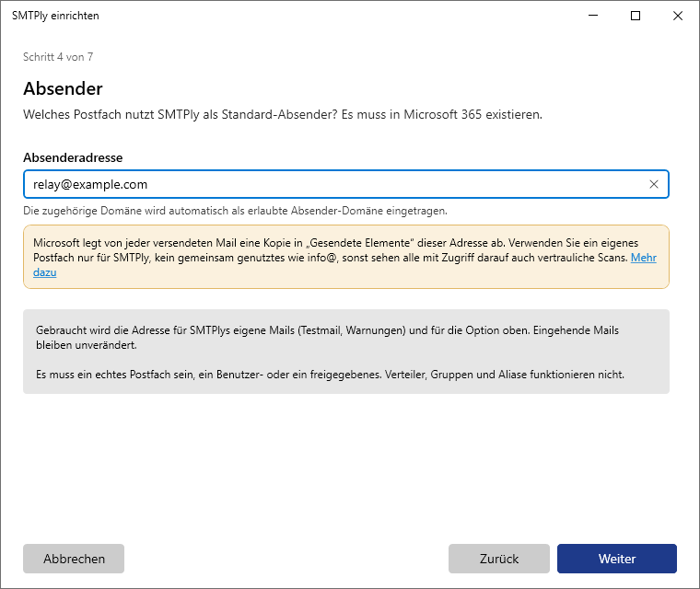Viewport: 700px width, 589px height.
Task: Click the text 'Es muss ein echtes Postfach sein'
Action: click(x=330, y=375)
